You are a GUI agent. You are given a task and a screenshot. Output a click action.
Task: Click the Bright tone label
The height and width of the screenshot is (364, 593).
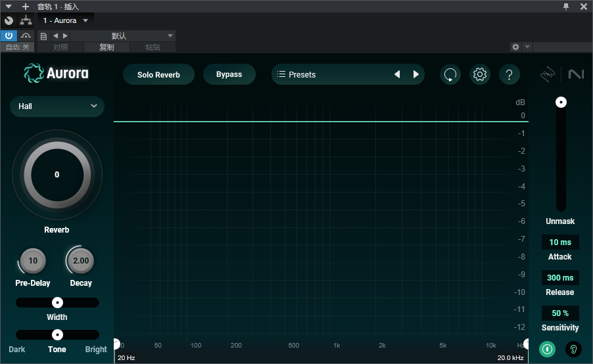pyautogui.click(x=96, y=350)
